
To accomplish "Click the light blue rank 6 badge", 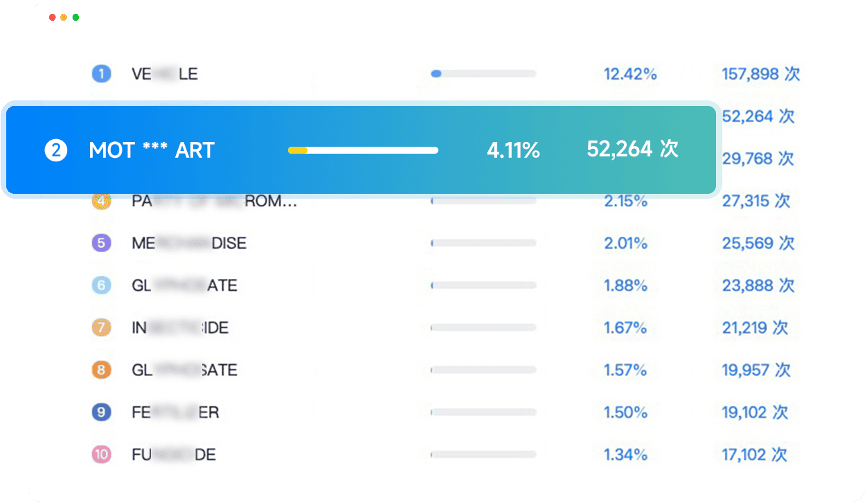I will [x=101, y=285].
